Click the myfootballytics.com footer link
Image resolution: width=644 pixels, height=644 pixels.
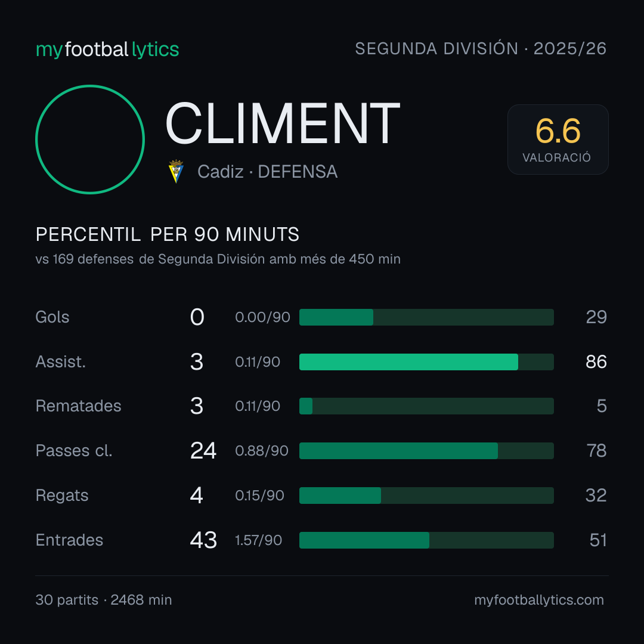[539, 600]
